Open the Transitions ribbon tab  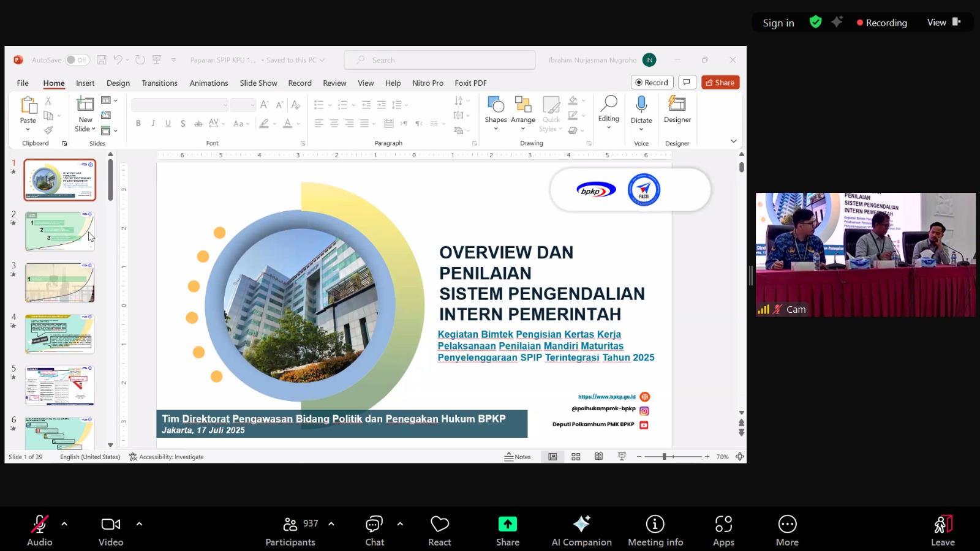coord(159,83)
